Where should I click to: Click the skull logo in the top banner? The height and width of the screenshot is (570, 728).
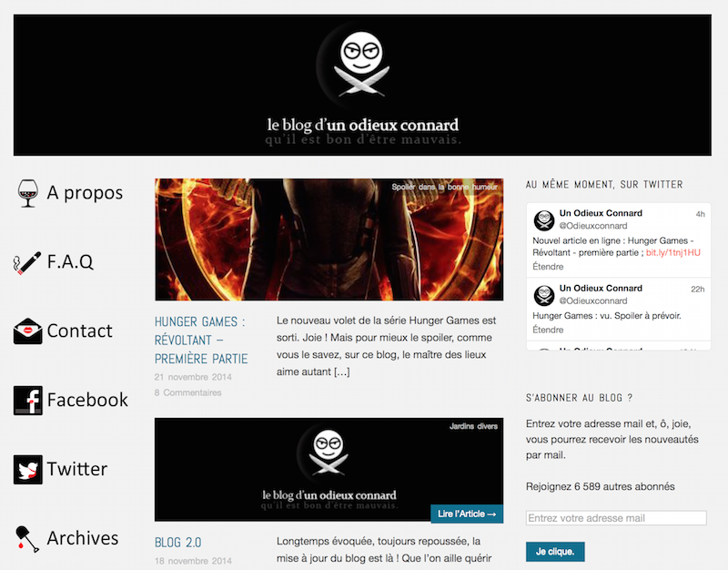pos(361,65)
